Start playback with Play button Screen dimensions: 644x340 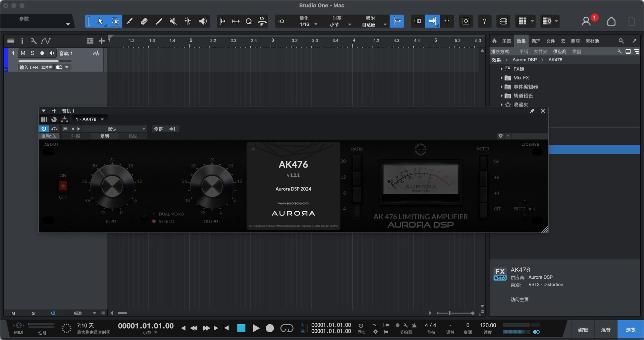(x=256, y=328)
